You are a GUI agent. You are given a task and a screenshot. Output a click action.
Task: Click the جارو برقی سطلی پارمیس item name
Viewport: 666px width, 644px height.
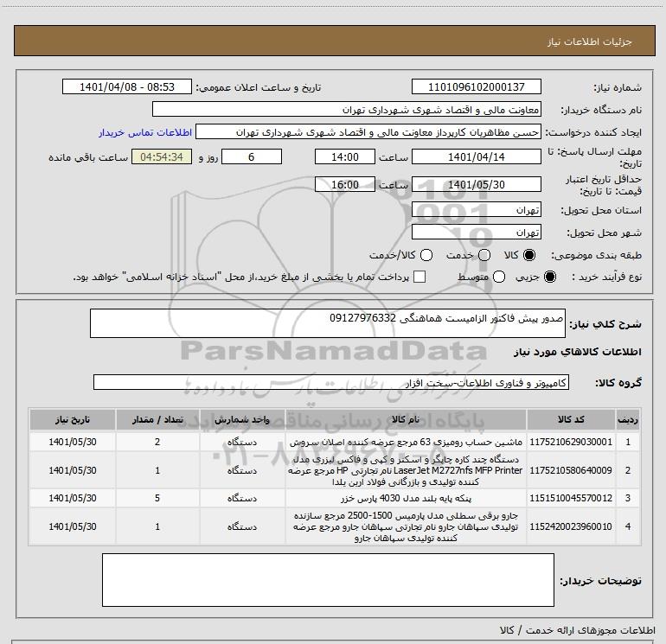[406, 526]
